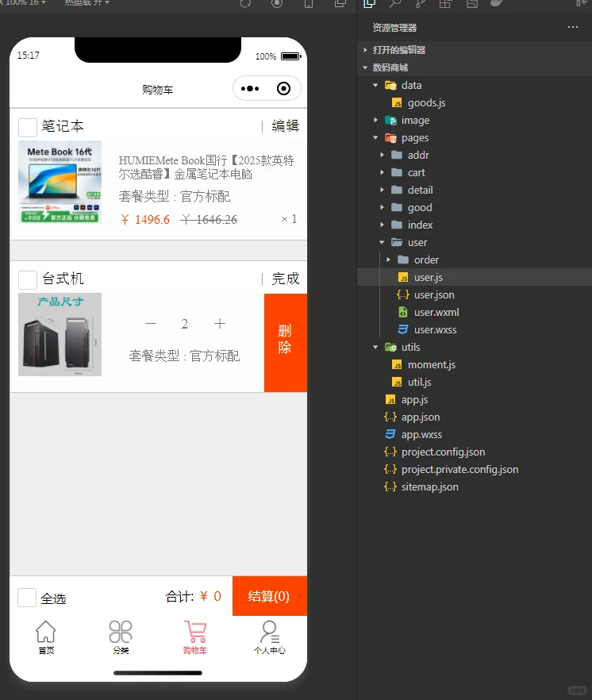Open the source control branch icon
The height and width of the screenshot is (700, 592).
click(420, 3)
